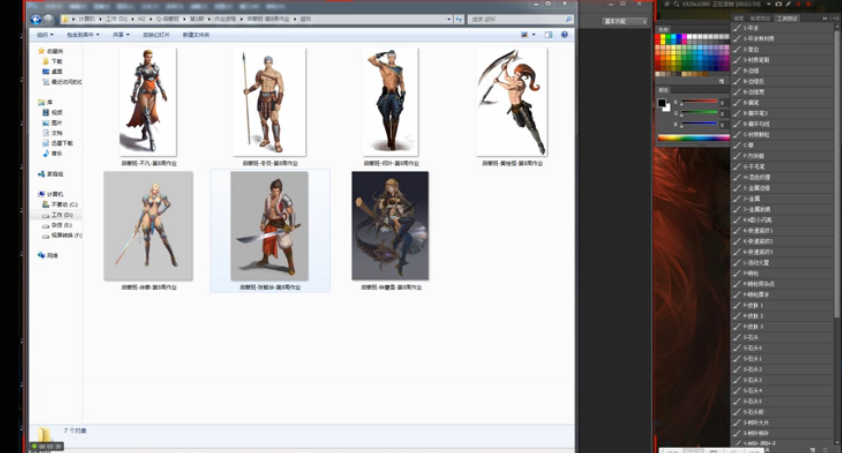Collapse Photoshop panel with double-arrow icon

click(825, 18)
